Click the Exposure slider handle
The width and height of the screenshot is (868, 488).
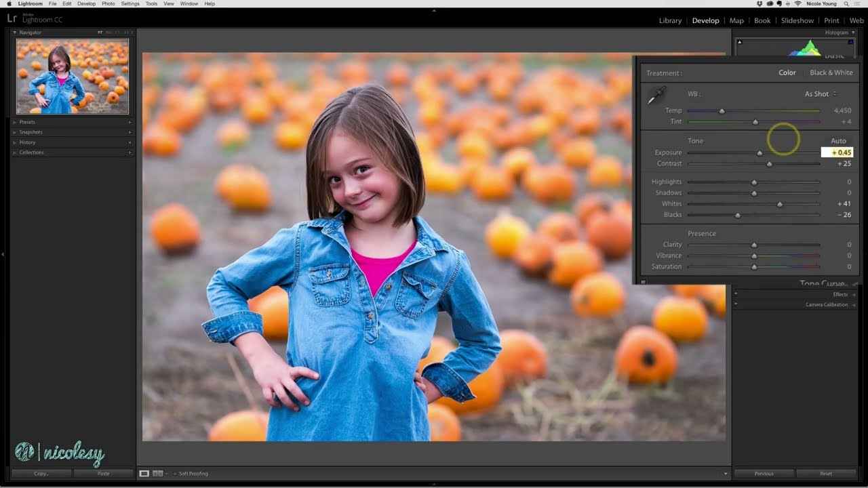[759, 153]
